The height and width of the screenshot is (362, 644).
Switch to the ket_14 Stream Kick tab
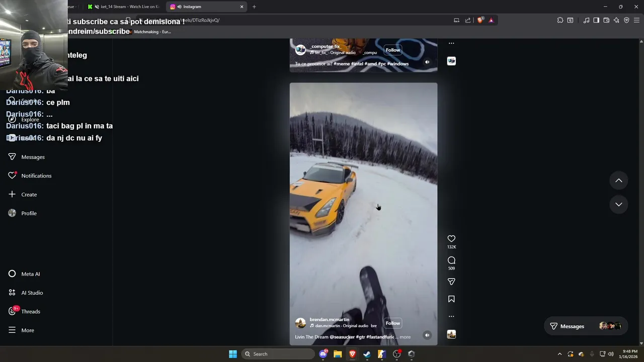123,7
